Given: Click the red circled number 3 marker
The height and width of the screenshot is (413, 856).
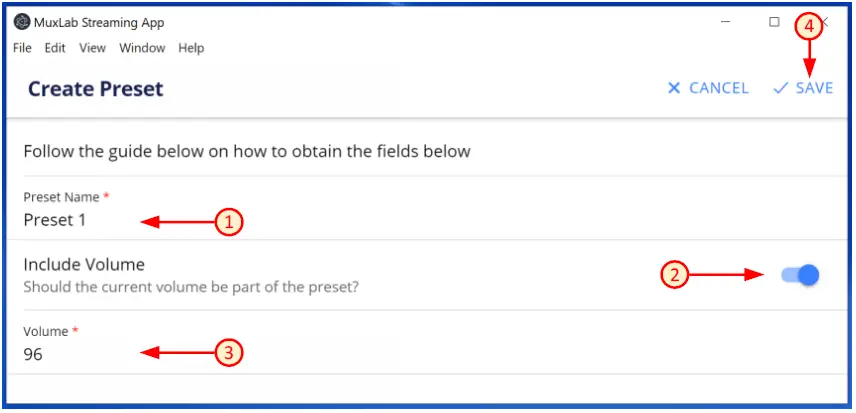Looking at the screenshot, I should click(x=229, y=352).
